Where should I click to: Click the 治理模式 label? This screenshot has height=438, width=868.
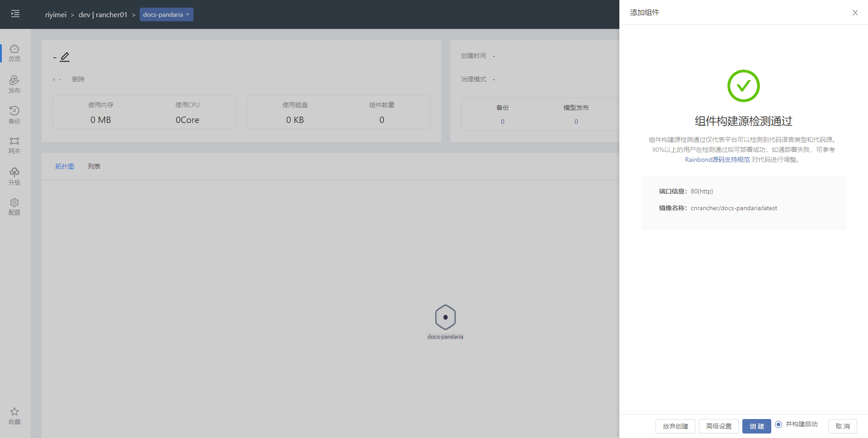473,79
